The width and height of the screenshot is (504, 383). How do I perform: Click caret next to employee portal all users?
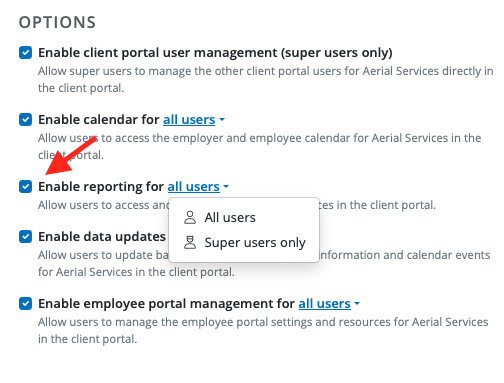pyautogui.click(x=357, y=303)
